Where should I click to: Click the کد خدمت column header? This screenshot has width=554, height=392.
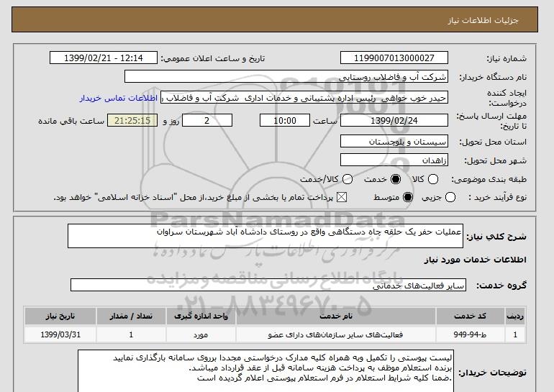tap(471, 316)
